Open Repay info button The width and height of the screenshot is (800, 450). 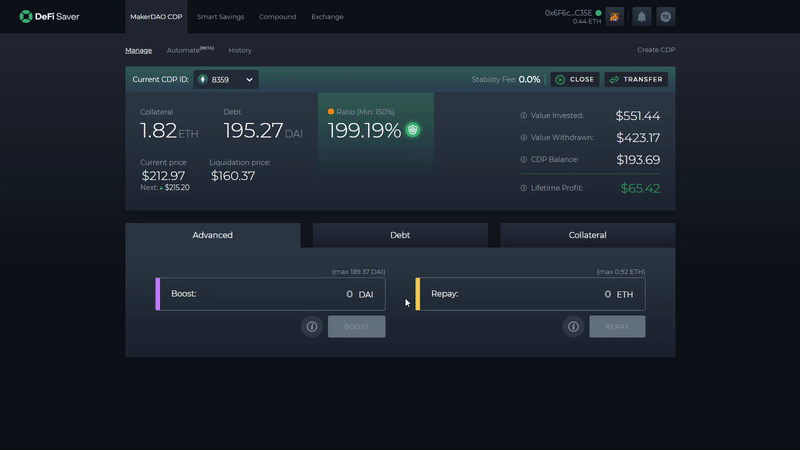coord(573,327)
